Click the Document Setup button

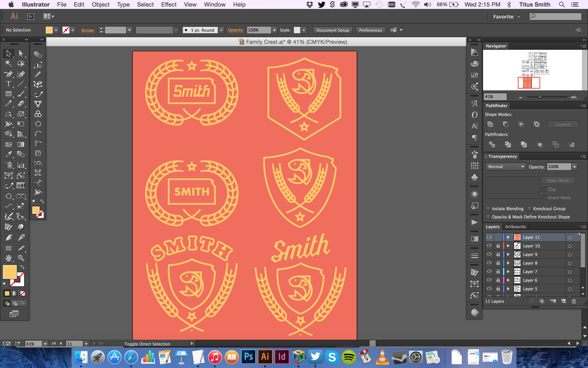pyautogui.click(x=332, y=30)
